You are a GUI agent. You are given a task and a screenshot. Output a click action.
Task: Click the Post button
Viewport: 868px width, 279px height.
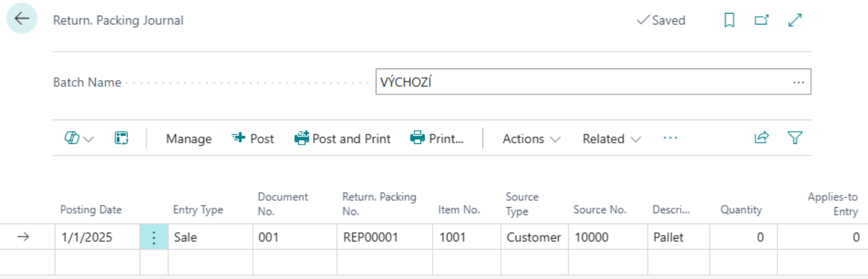point(253,138)
